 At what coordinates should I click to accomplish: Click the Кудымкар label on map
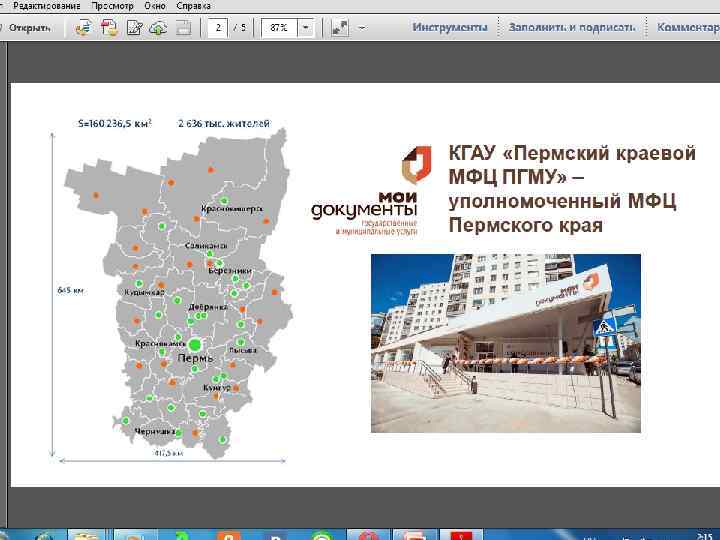point(145,292)
